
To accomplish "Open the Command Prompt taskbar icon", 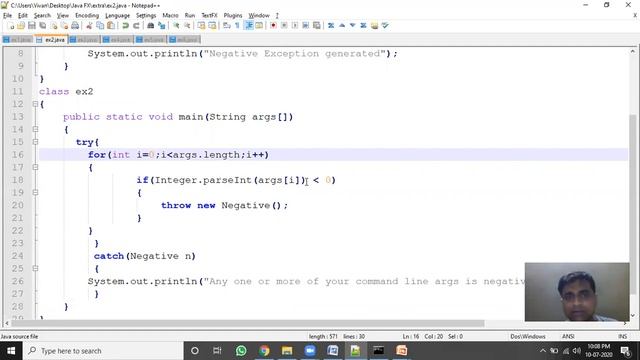I will click(x=378, y=351).
